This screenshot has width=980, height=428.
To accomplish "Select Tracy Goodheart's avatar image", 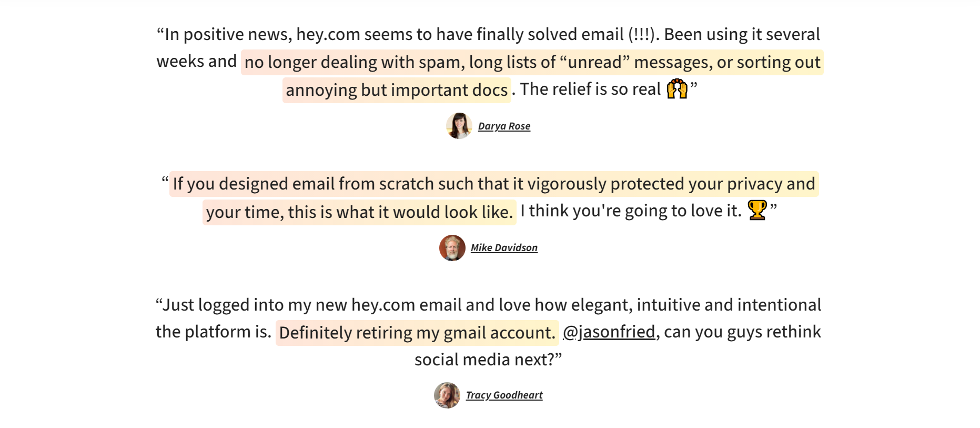I will pos(447,395).
